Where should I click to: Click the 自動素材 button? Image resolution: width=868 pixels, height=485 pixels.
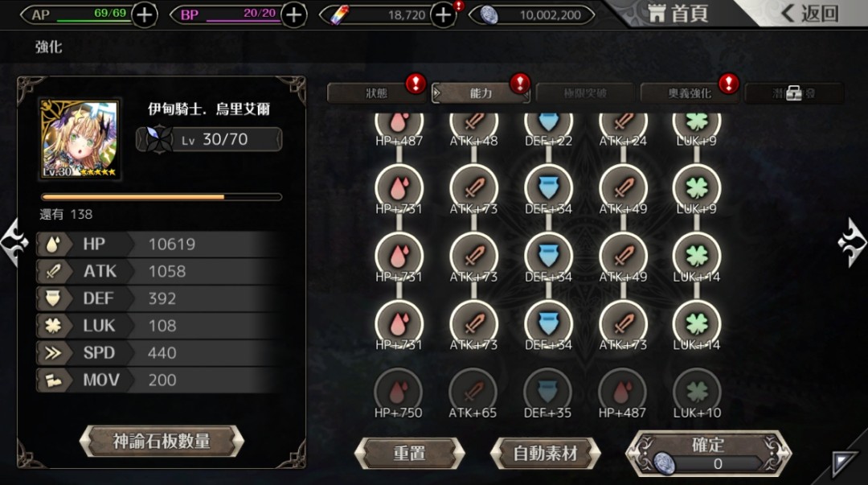tap(545, 454)
